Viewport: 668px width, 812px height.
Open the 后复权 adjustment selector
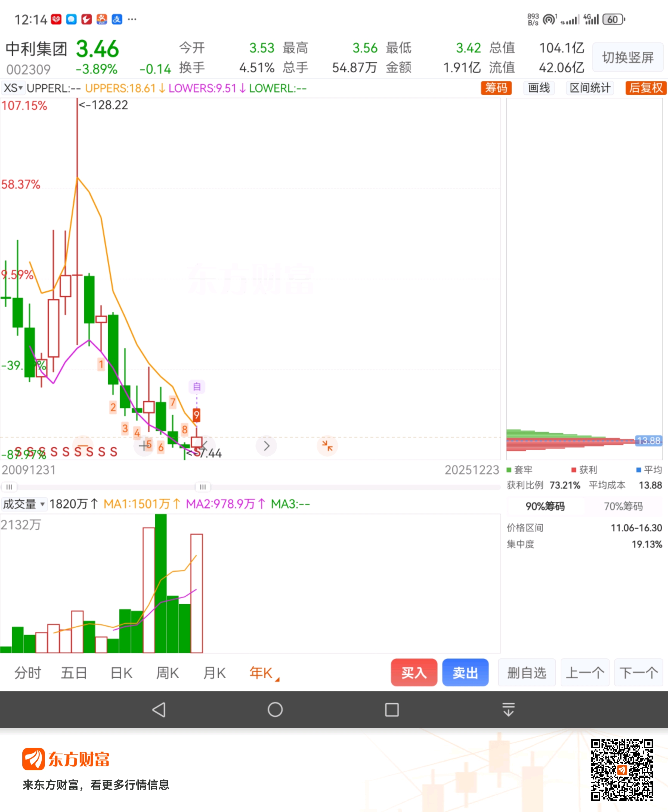[646, 88]
